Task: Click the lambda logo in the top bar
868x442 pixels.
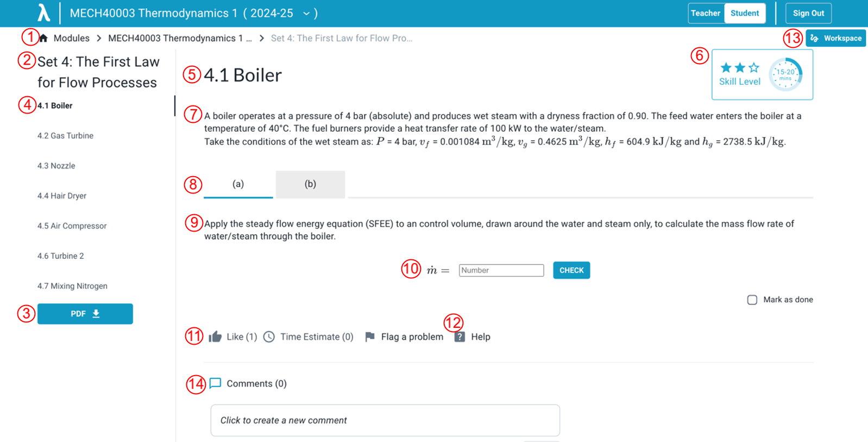Action: (43, 13)
